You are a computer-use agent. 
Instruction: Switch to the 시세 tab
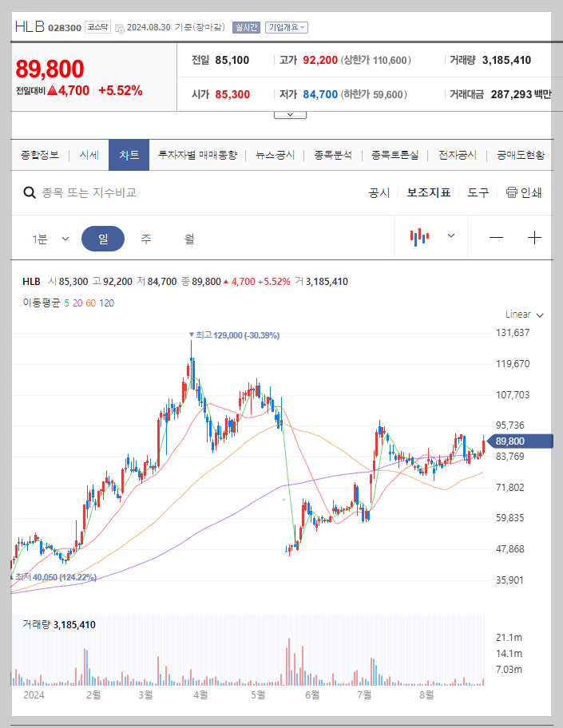click(88, 156)
